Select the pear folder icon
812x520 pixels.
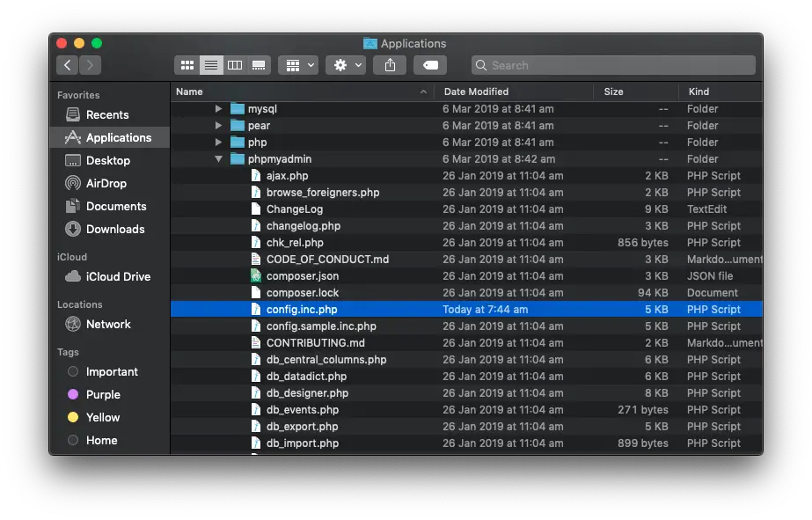[238, 125]
